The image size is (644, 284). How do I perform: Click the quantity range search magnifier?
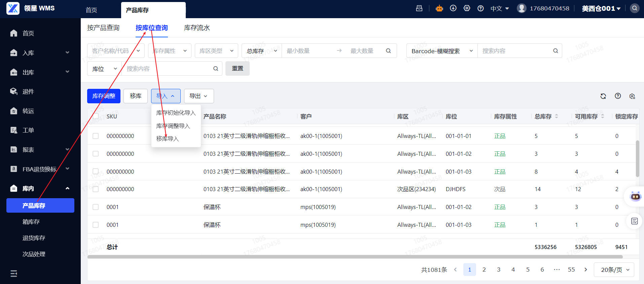pos(388,51)
